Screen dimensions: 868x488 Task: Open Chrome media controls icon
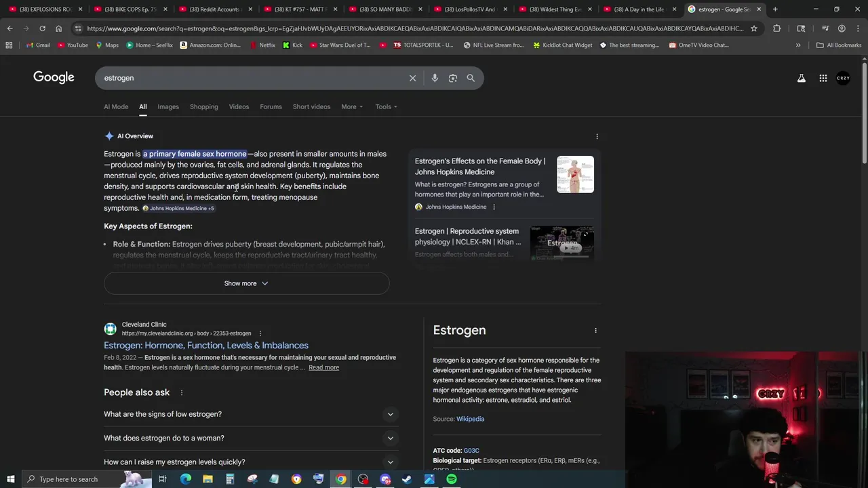825,28
